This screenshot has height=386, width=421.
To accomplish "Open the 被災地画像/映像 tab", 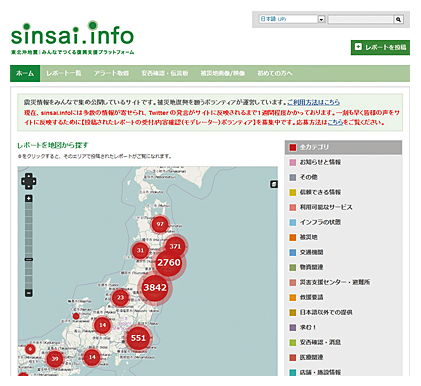I will point(223,73).
